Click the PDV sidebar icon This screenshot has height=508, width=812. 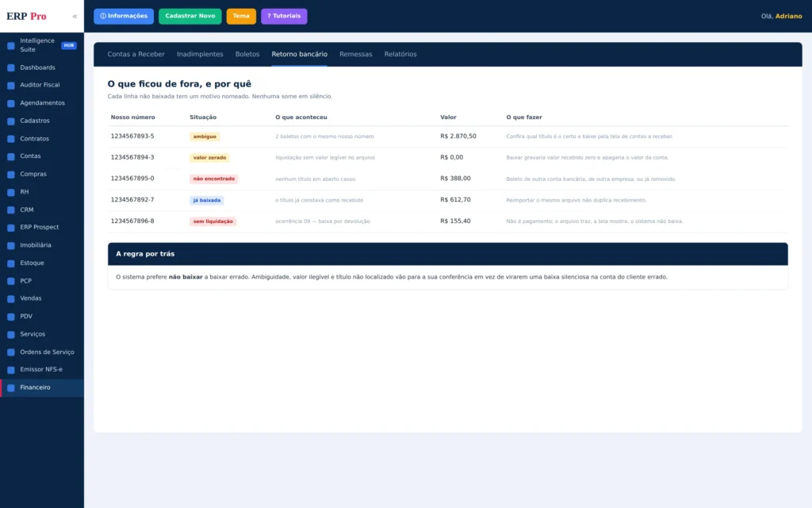tap(11, 316)
